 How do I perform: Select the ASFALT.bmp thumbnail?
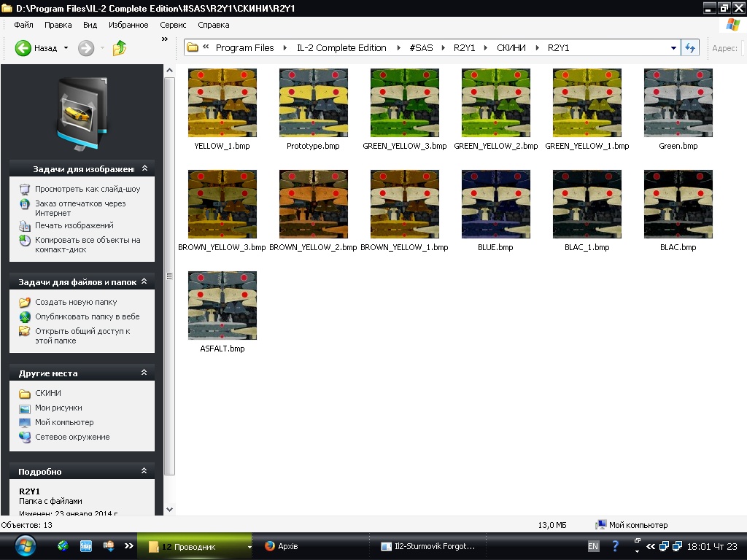coord(222,306)
